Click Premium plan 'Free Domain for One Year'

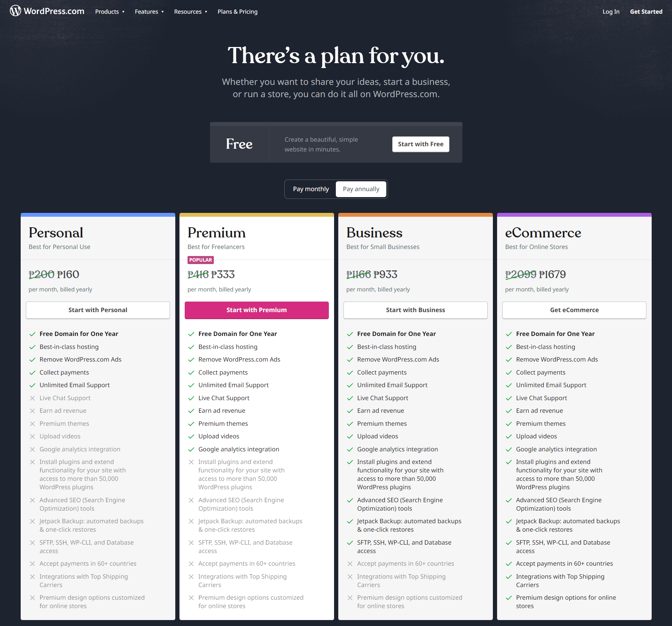pos(238,334)
